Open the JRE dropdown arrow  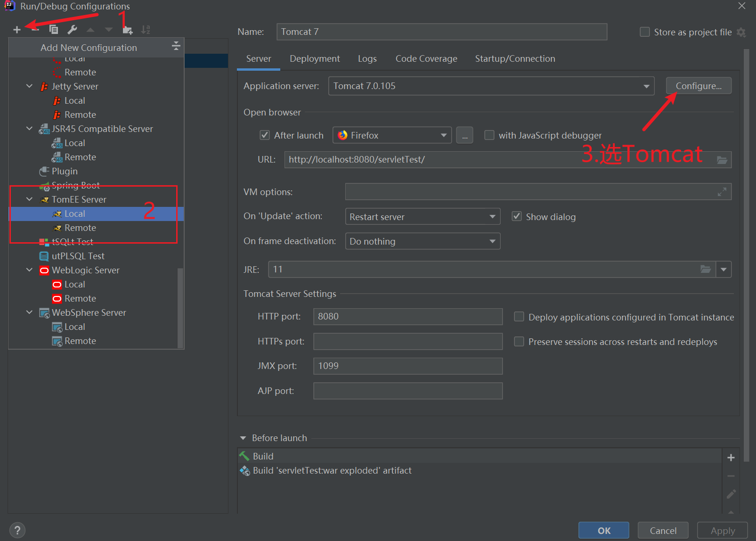(723, 270)
